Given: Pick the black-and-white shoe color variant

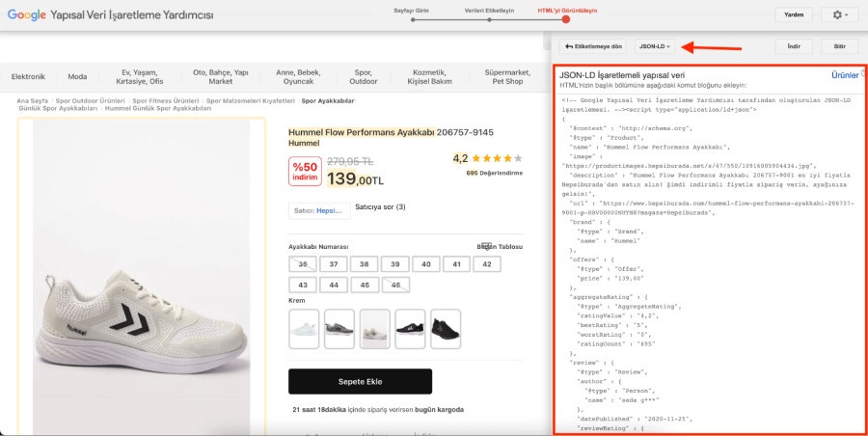Looking at the screenshot, I should [410, 328].
